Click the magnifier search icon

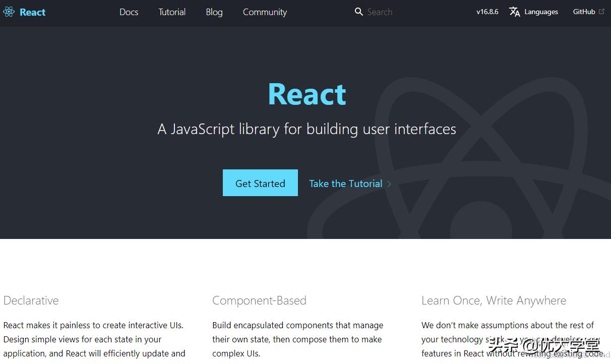tap(359, 12)
